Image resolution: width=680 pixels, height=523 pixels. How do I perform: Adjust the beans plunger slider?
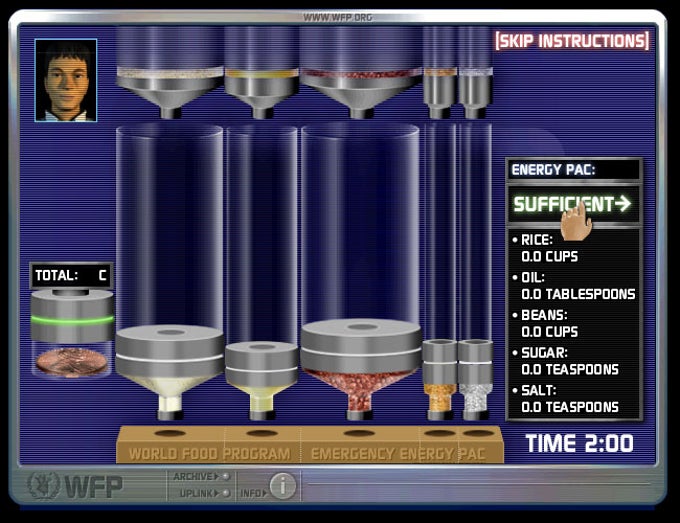click(x=361, y=346)
